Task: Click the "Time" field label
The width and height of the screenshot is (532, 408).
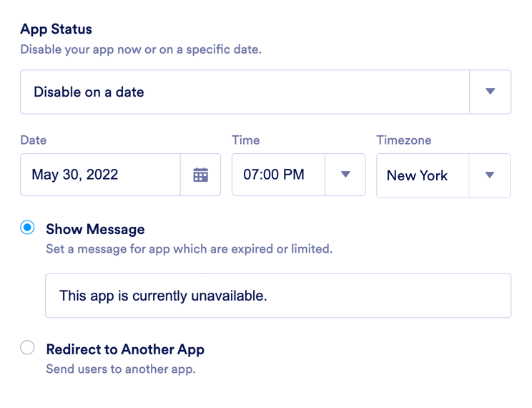Action: click(x=245, y=140)
